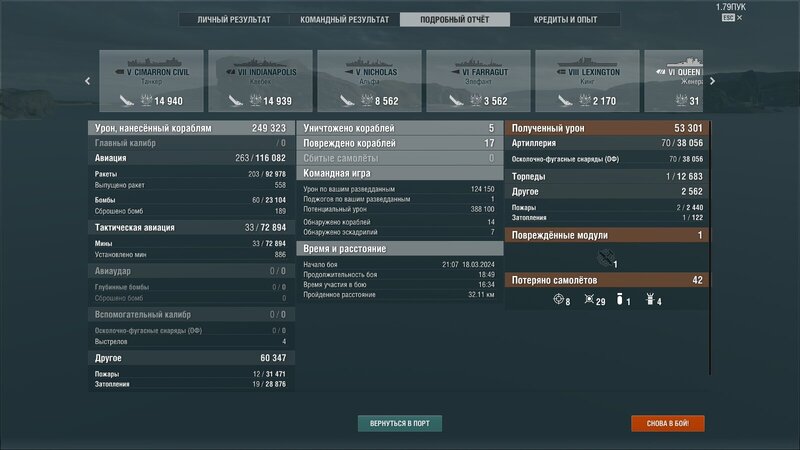Click the damage icon on the Queen card

coord(681,101)
